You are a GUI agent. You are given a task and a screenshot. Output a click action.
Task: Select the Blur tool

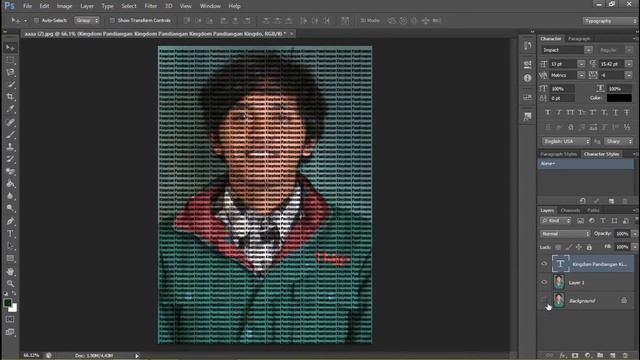(10, 196)
